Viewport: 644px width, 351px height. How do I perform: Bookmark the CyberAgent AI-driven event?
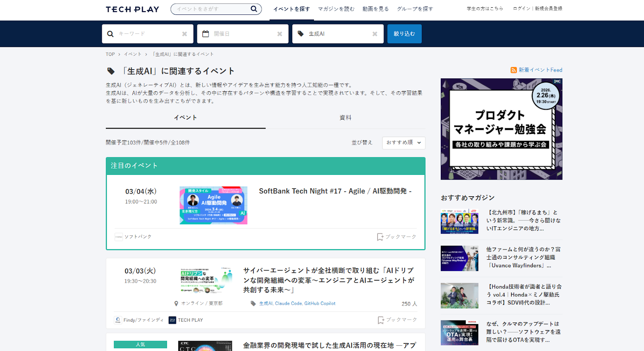coord(397,320)
